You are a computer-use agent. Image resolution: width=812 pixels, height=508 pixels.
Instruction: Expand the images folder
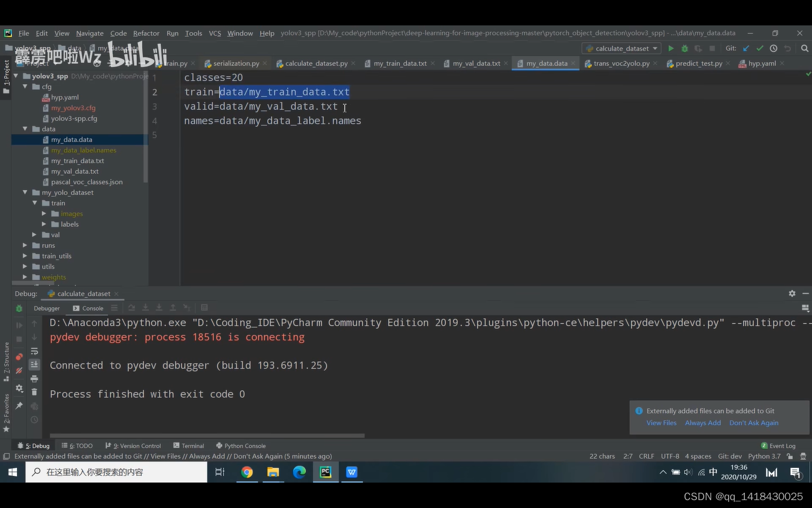point(44,213)
